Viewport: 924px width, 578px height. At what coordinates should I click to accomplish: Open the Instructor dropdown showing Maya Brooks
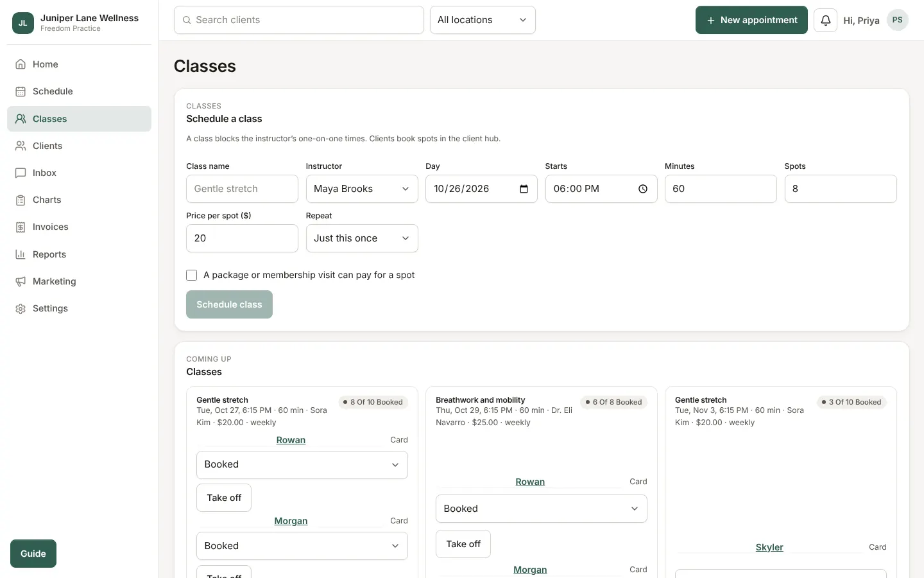[x=362, y=189]
